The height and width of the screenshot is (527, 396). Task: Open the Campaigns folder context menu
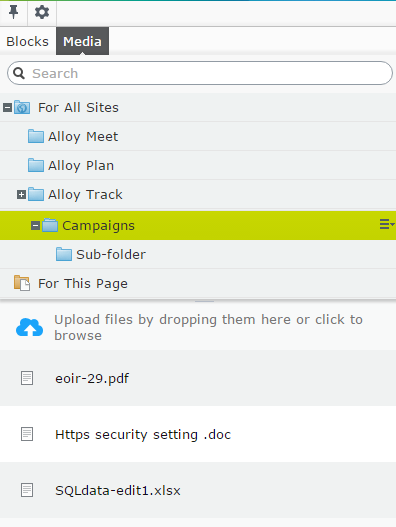pos(387,224)
